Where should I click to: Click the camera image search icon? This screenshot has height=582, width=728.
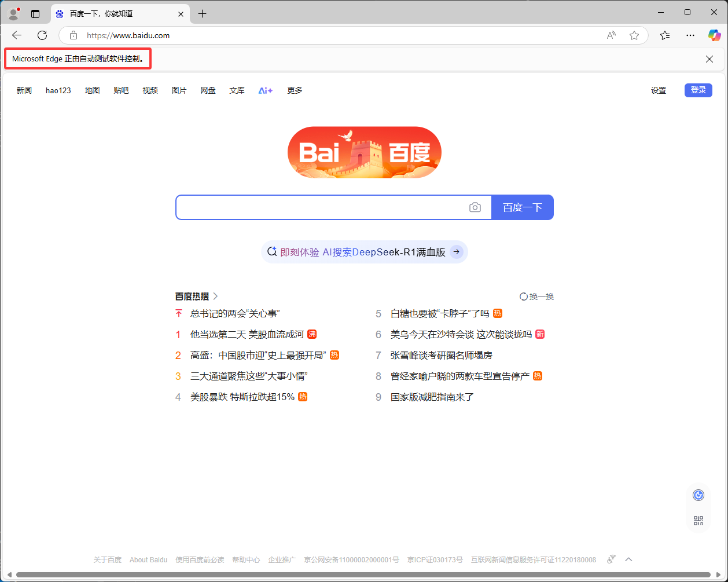475,207
